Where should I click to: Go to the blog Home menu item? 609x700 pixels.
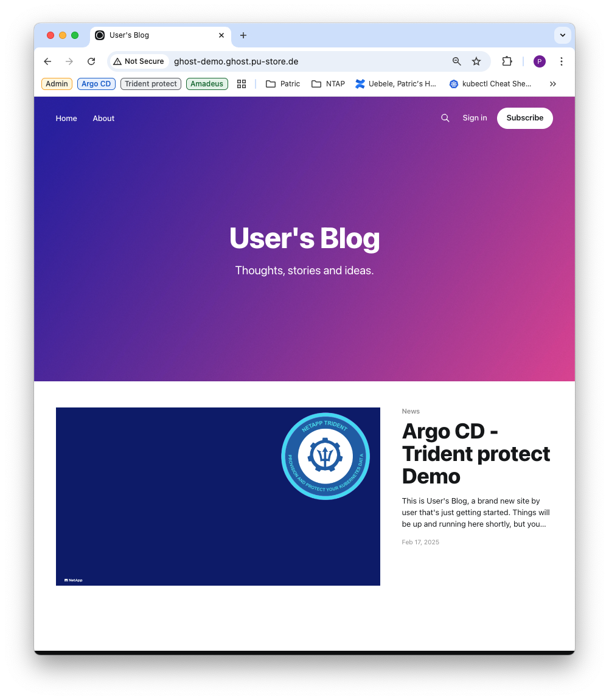point(66,119)
